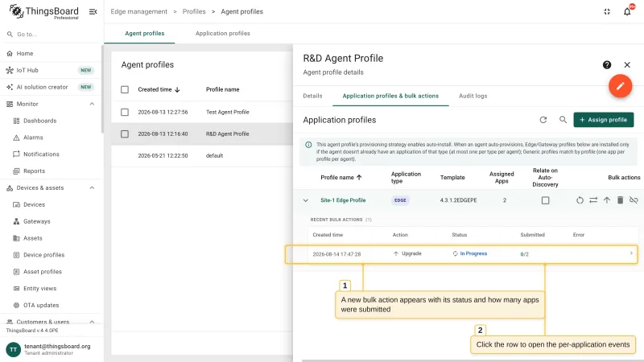Click the Profile name header in Agent profiles table

(x=223, y=89)
